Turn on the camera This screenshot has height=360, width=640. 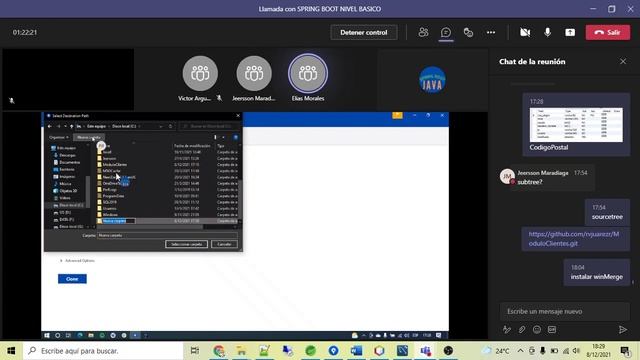tap(525, 32)
